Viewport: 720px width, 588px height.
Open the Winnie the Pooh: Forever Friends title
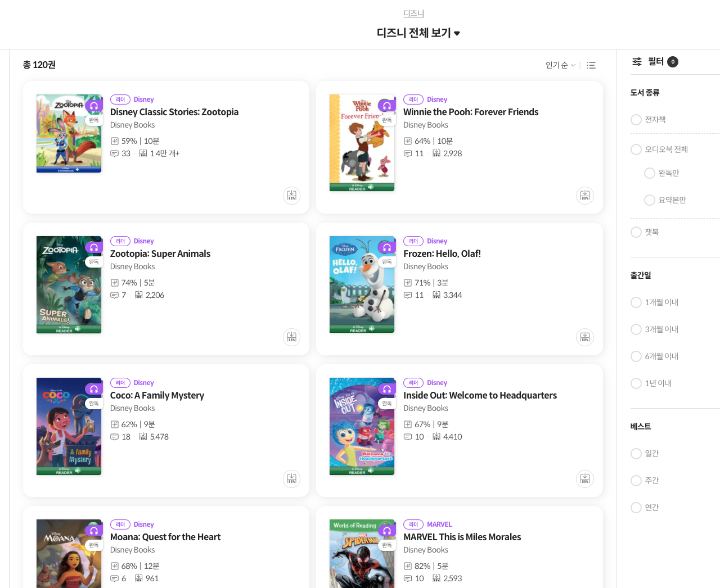click(471, 112)
